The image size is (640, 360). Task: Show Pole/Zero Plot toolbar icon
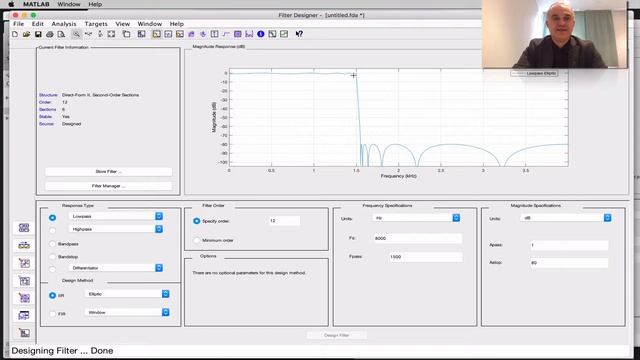(x=238, y=34)
